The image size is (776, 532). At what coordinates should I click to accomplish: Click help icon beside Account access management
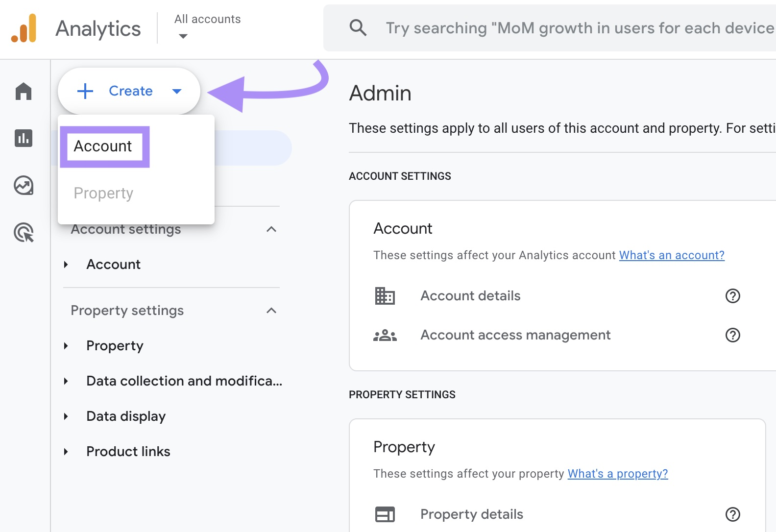(732, 335)
